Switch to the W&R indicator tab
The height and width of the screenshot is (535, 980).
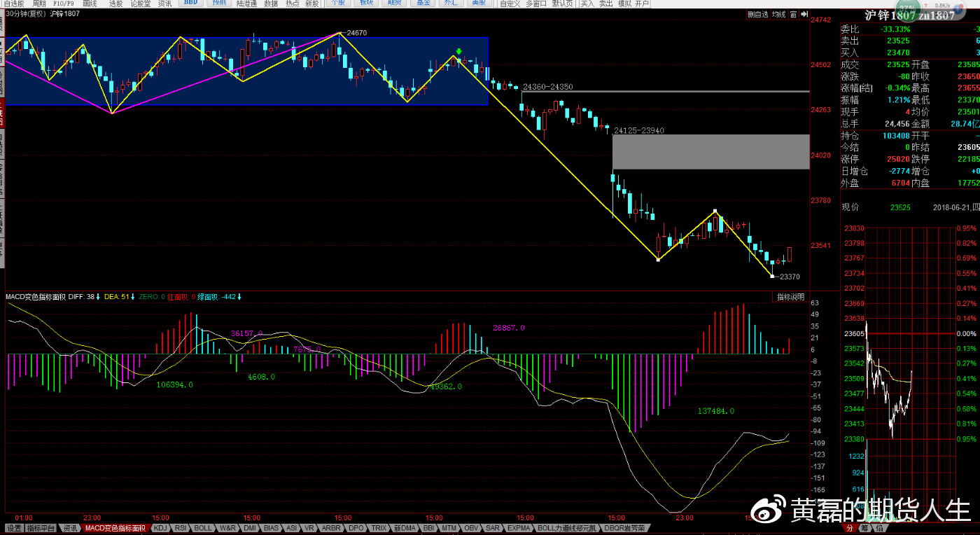(x=227, y=528)
